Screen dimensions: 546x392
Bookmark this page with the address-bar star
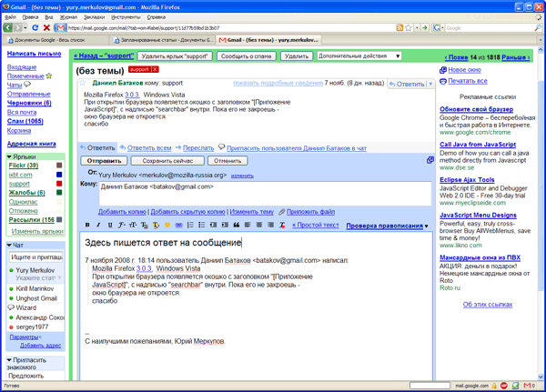(x=409, y=28)
